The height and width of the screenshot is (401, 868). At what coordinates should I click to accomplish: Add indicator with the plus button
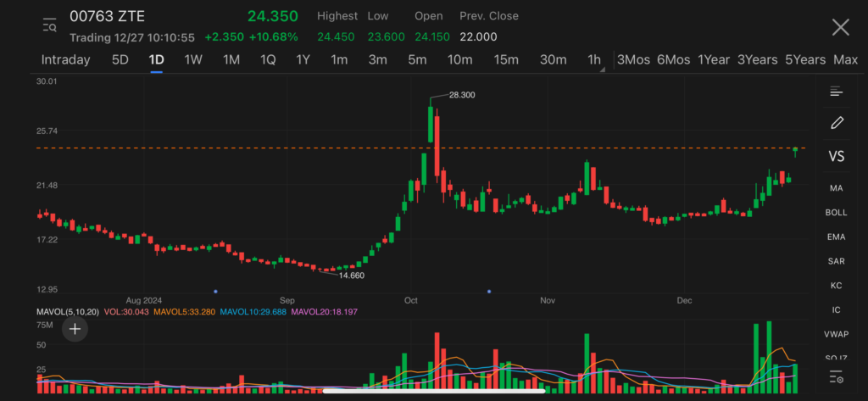(x=75, y=330)
